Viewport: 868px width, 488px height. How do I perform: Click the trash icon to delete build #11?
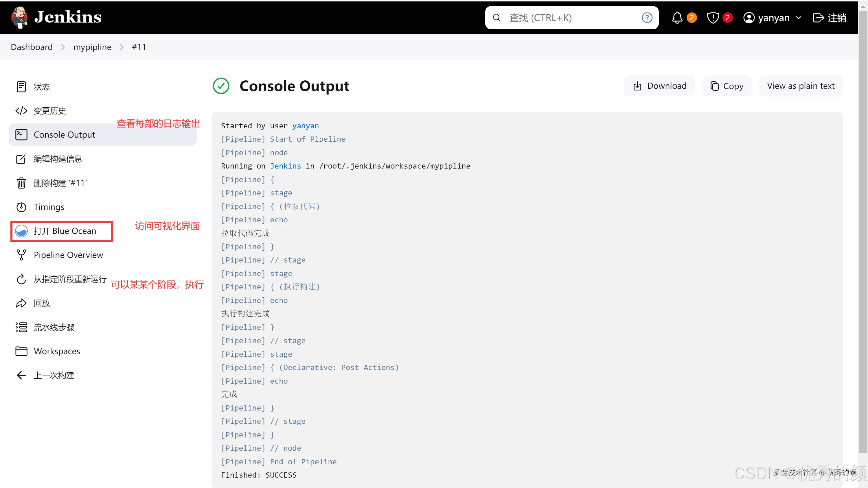(21, 183)
